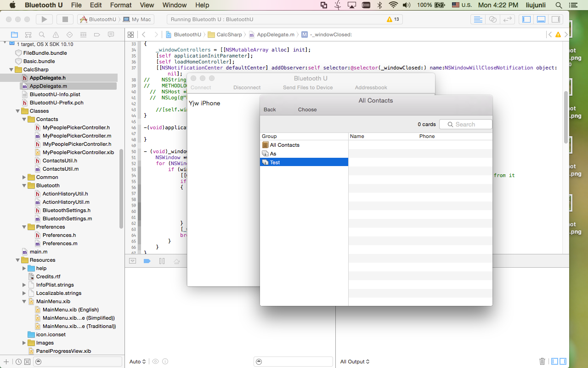
Task: Toggle the Debug area visibility
Action: tap(541, 19)
